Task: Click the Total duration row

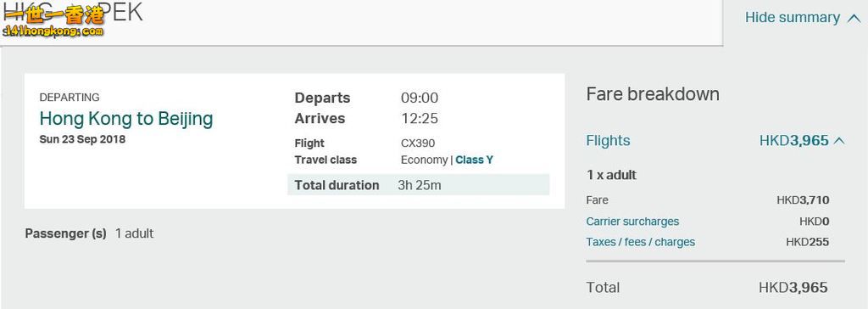Action: (418, 185)
